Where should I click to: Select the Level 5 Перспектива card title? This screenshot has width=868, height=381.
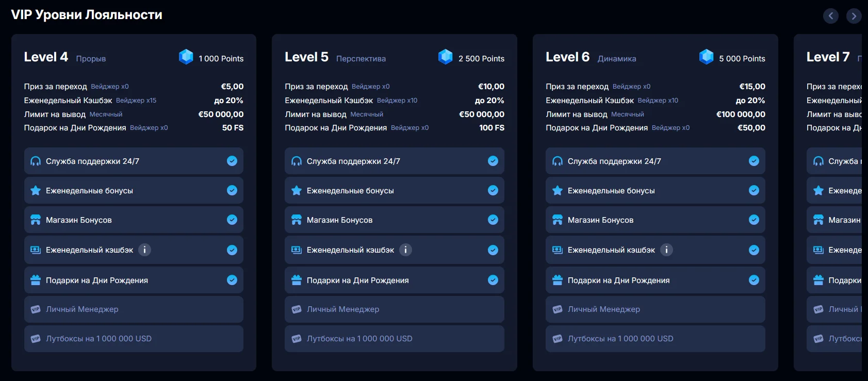point(306,57)
